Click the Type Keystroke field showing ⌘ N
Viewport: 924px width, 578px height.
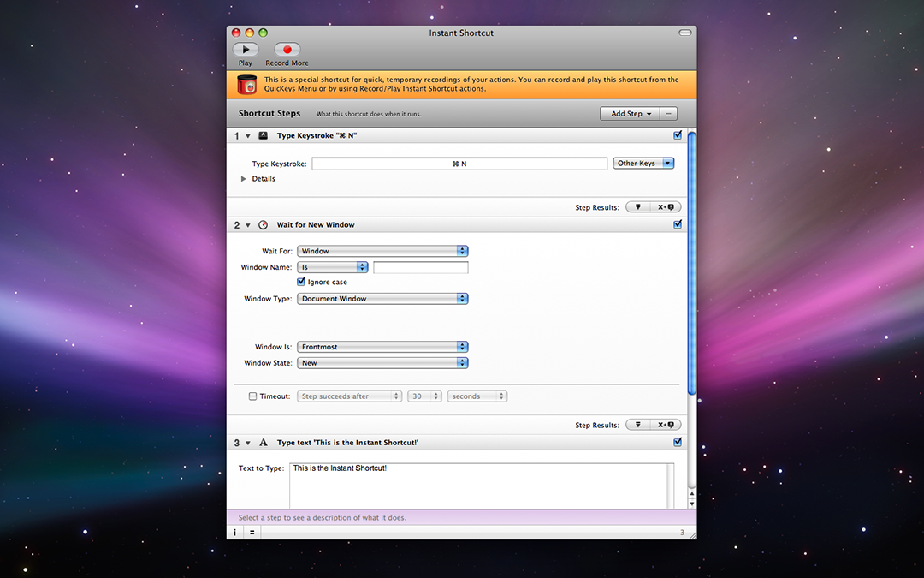tap(459, 164)
